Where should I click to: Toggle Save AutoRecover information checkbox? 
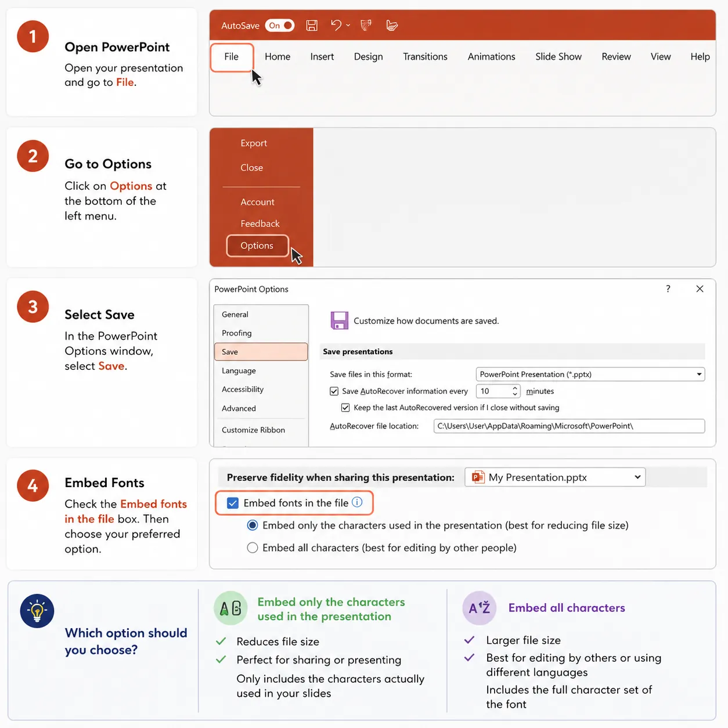334,391
